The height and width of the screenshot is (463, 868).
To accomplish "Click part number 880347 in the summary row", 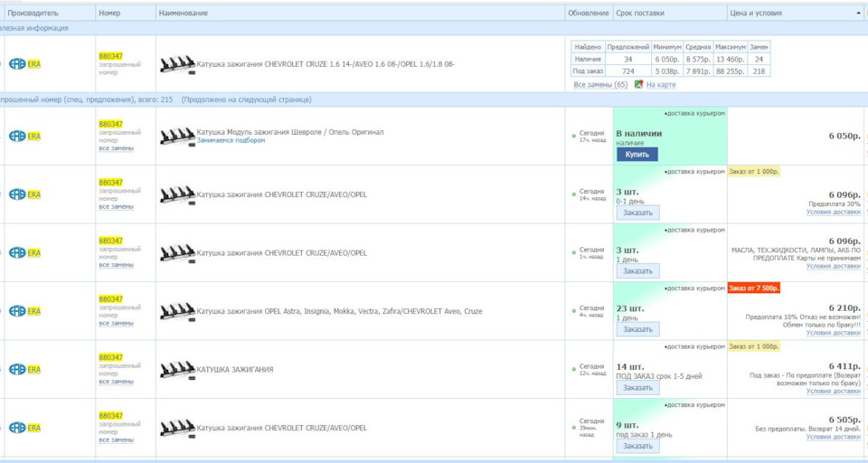I will 110,56.
